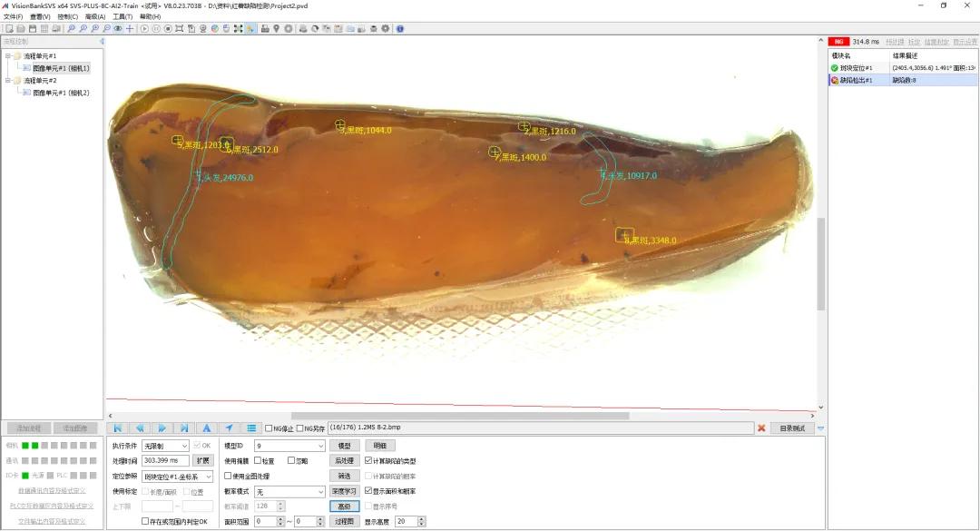Click the red X beside the filename field

tap(761, 428)
